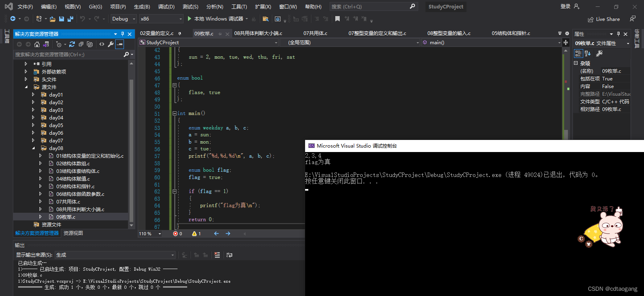
Task: Collapse the main function code fold
Action: (175, 113)
